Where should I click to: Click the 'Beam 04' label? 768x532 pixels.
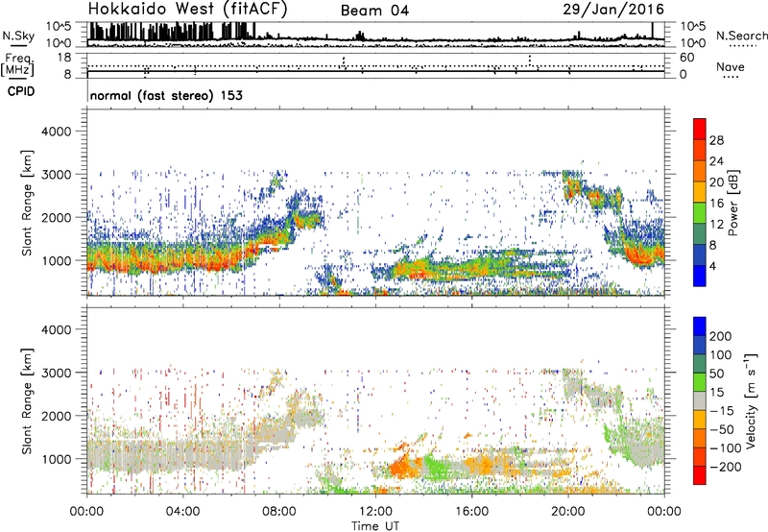(x=374, y=11)
